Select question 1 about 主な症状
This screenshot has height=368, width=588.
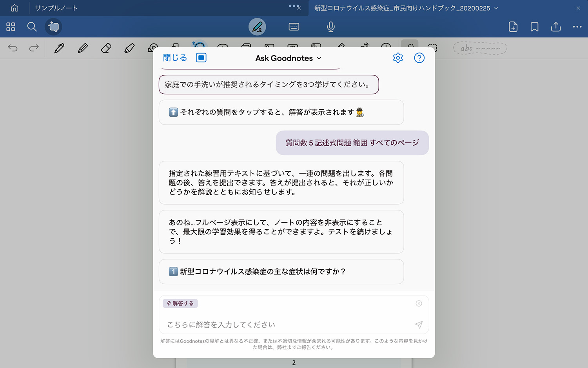(x=281, y=272)
